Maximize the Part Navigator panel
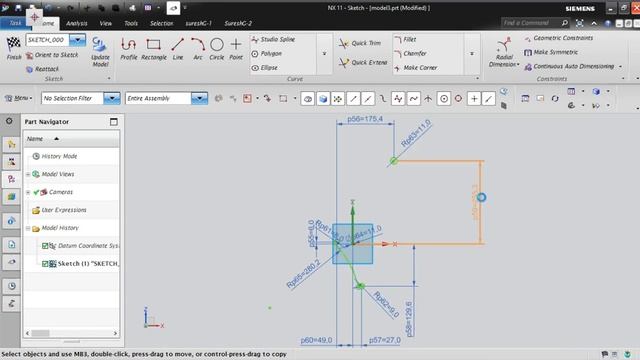 point(113,122)
